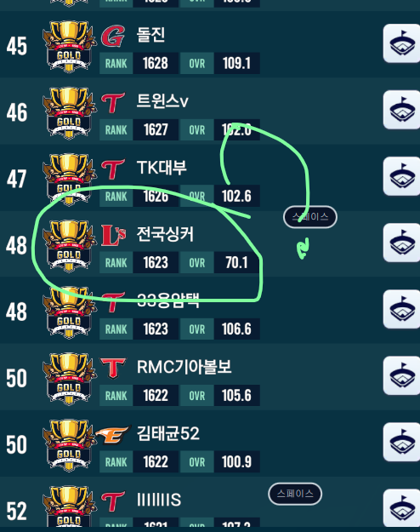Click RANK score 1628 for 돌진
Image resolution: width=420 pixels, height=532 pixels.
(156, 63)
